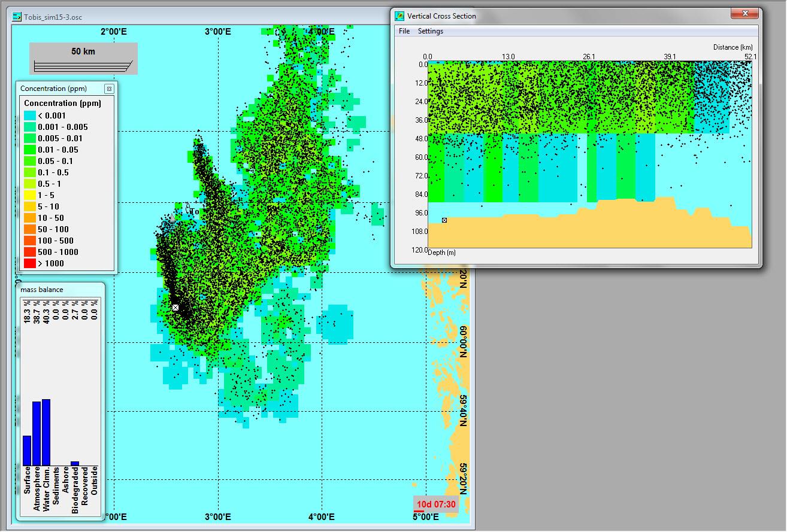Click the Biodegraded bar in mass balance chart
787x532 pixels.
click(75, 463)
